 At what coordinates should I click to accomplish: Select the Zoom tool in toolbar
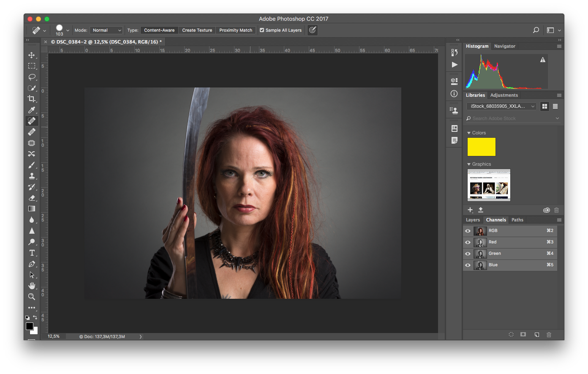[x=32, y=297]
